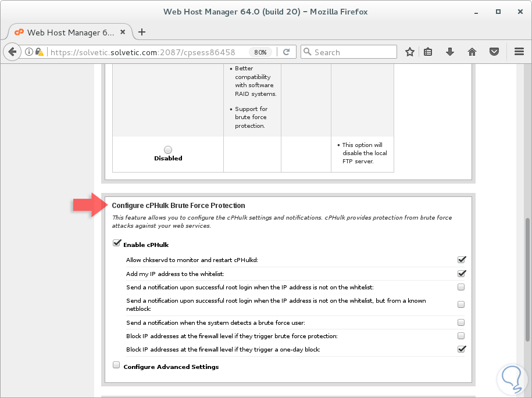Click the Configure Advanced Settings label
This screenshot has width=532, height=398.
point(171,367)
